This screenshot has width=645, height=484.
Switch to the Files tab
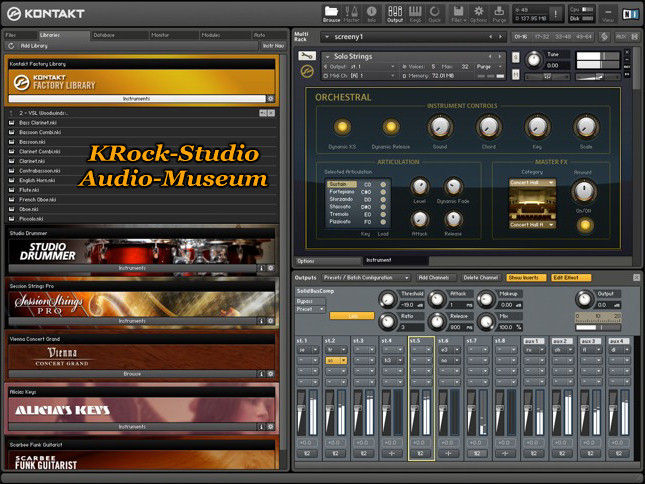[20, 35]
